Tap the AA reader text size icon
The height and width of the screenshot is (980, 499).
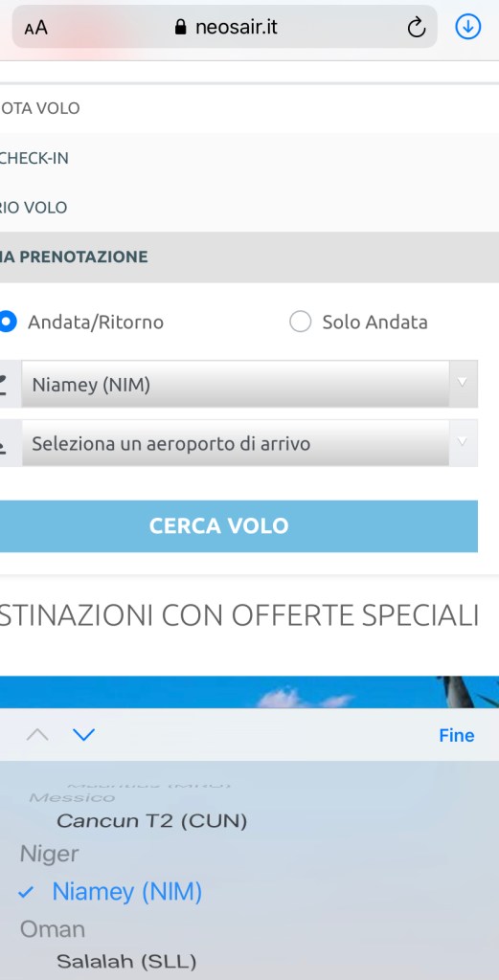pyautogui.click(x=36, y=28)
